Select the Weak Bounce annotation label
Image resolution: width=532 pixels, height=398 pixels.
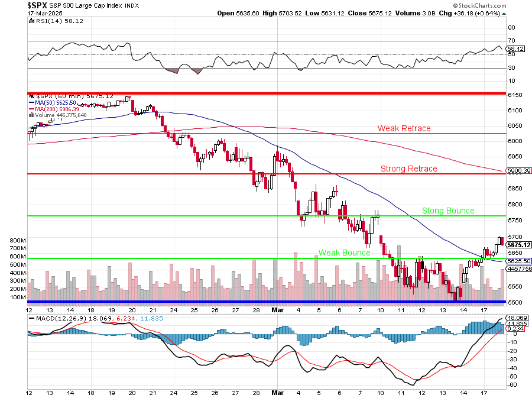coord(344,253)
